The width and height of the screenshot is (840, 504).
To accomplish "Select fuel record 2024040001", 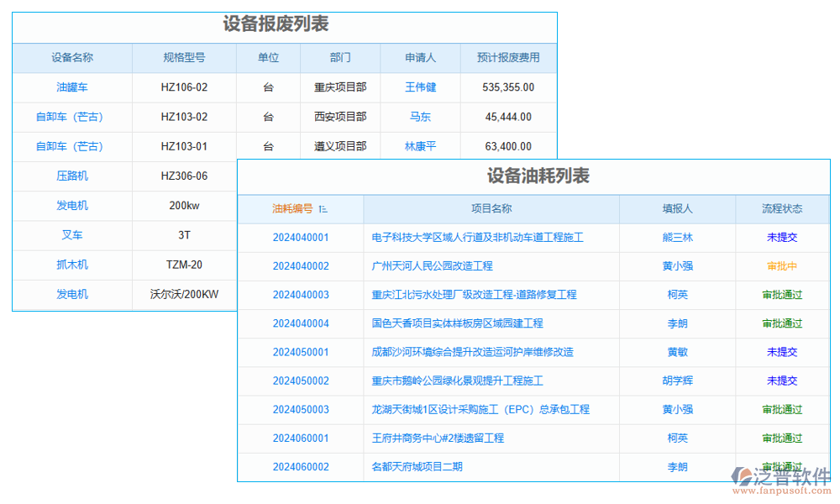I will tap(299, 238).
